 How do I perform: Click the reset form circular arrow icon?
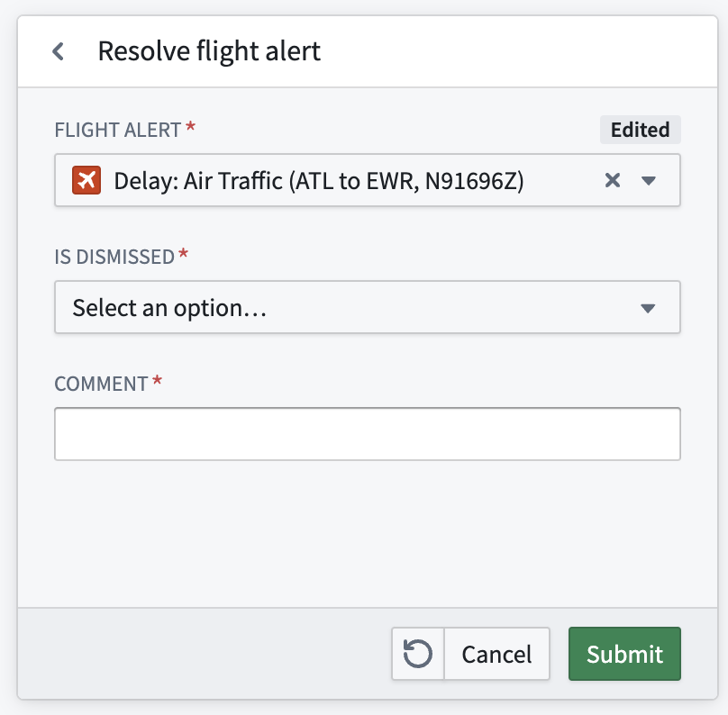[418, 654]
